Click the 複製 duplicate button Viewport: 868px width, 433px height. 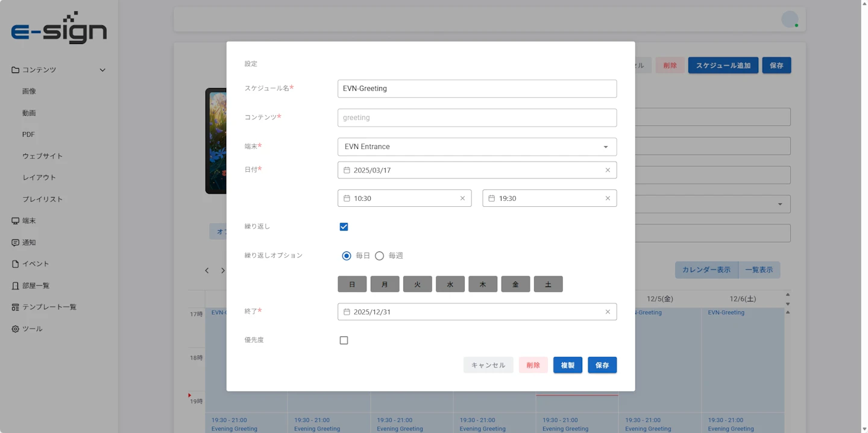pos(567,365)
